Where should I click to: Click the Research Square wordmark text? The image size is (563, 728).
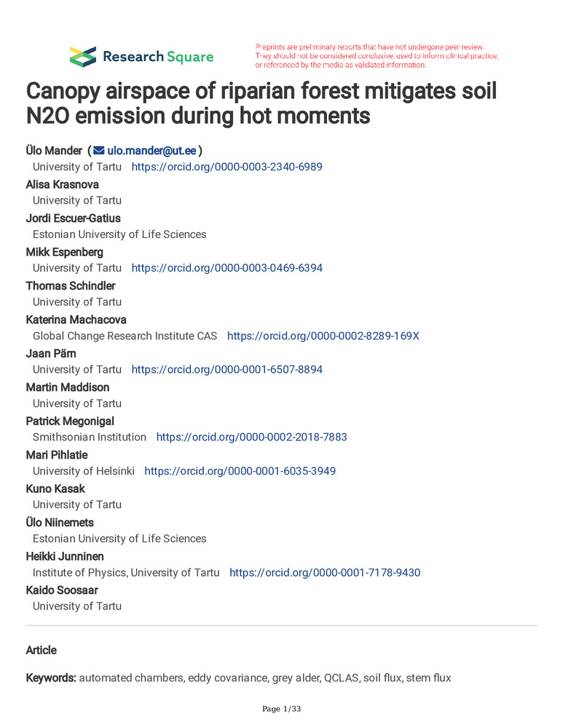click(158, 57)
